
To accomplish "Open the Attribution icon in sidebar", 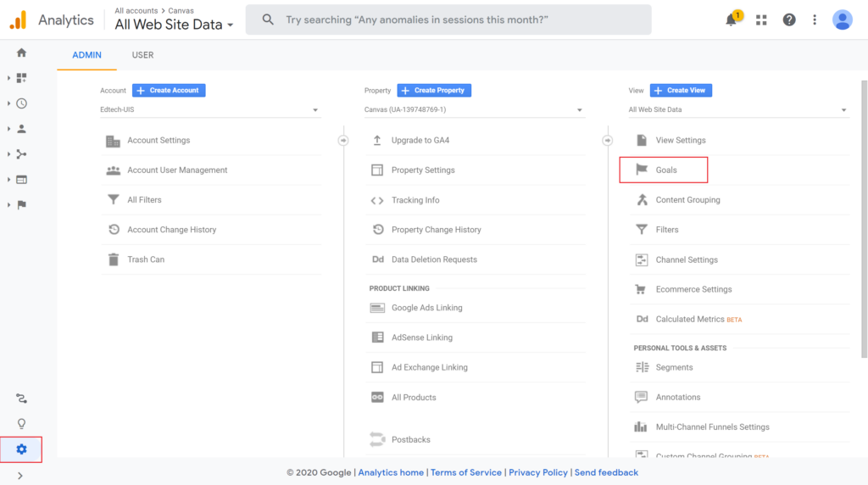I will click(21, 399).
